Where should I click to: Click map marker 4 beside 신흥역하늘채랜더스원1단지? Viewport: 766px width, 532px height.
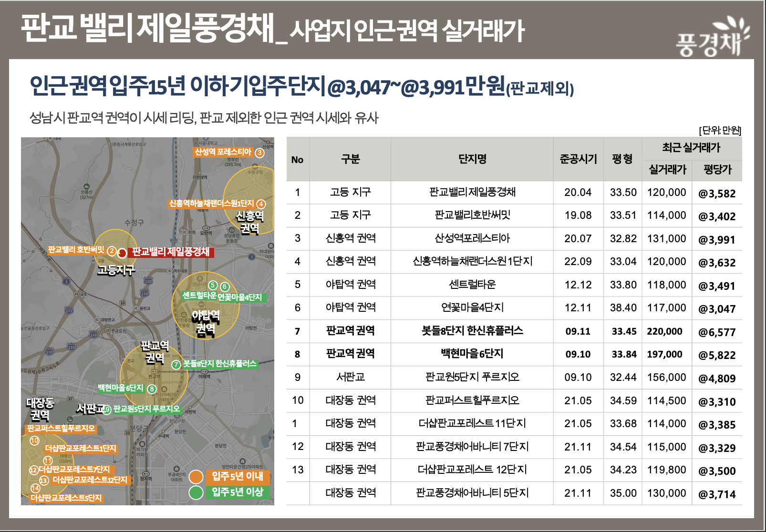click(261, 204)
